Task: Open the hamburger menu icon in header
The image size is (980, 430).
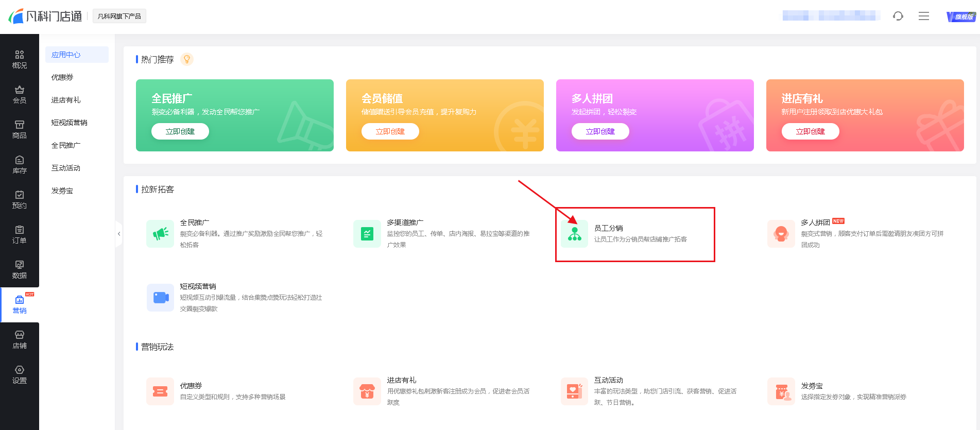Action: (924, 16)
